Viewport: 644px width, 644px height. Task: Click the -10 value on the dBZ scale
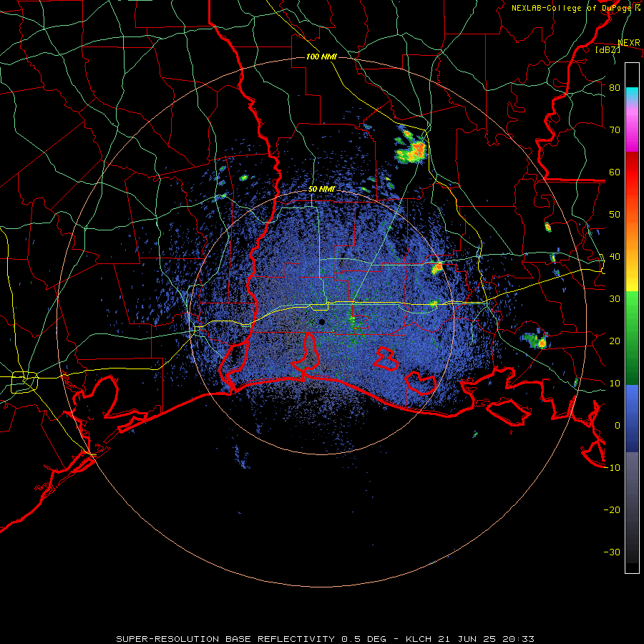(612, 468)
